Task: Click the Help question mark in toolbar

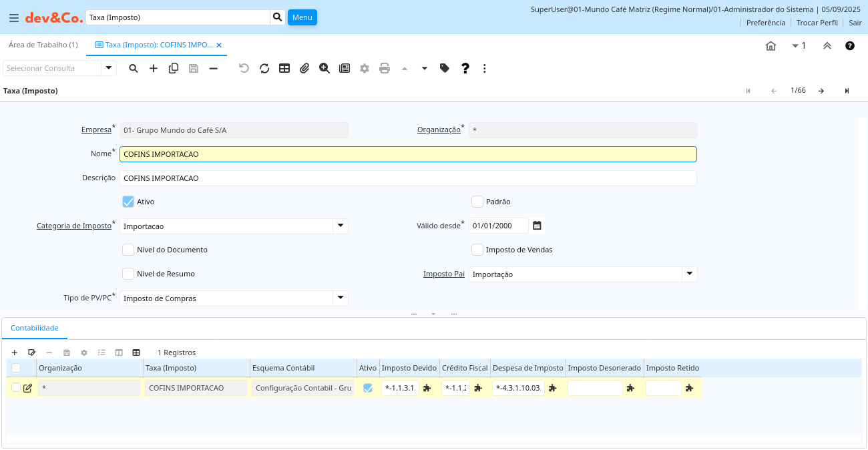Action: [x=465, y=68]
